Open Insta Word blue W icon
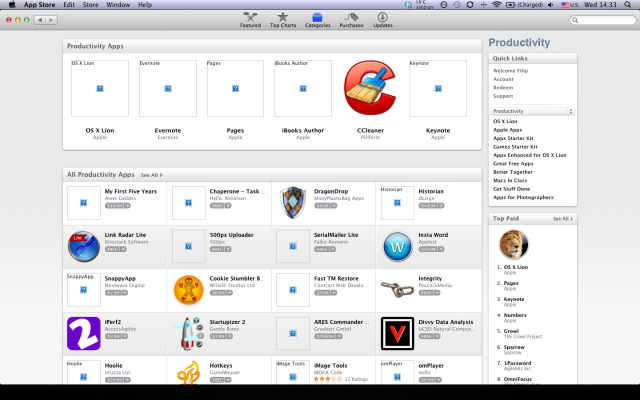The height and width of the screenshot is (400, 640). click(397, 246)
